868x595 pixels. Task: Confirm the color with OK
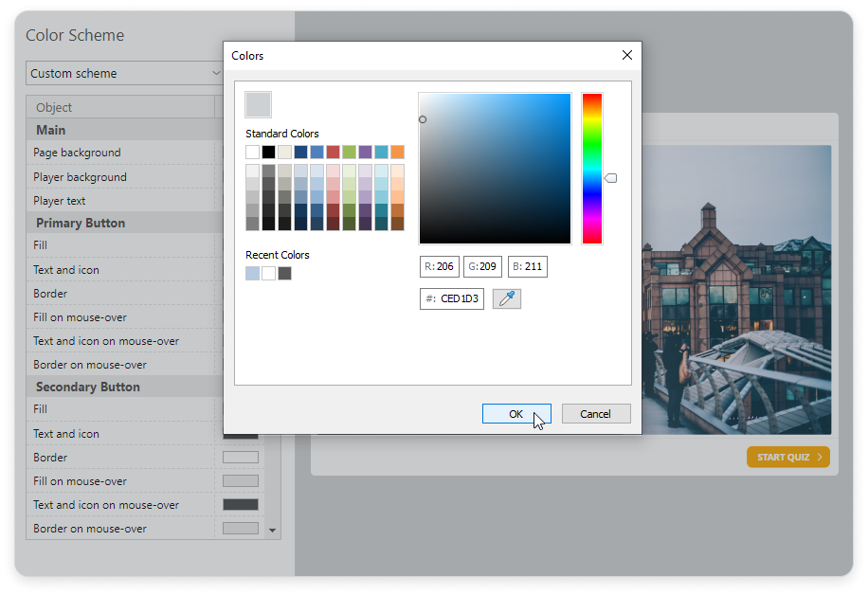(x=515, y=414)
